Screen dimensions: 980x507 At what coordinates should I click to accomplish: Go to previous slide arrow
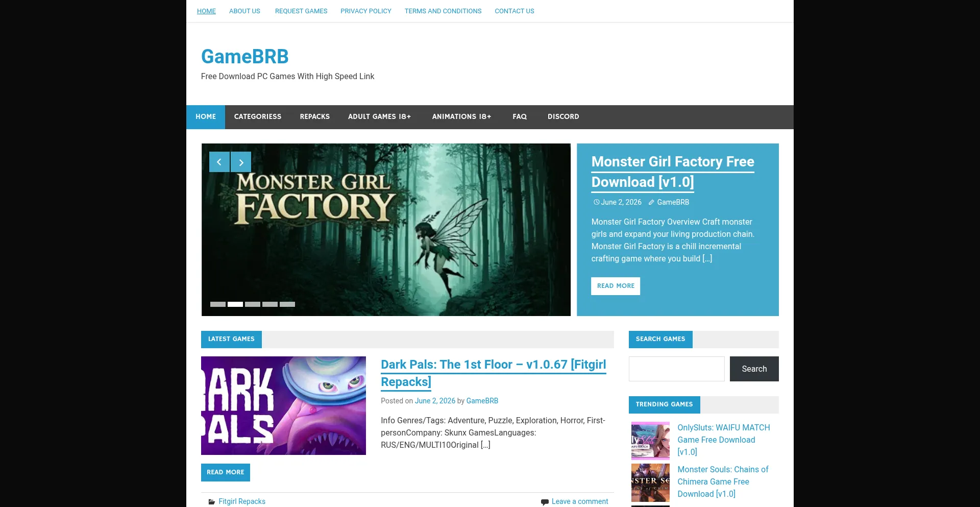point(219,162)
